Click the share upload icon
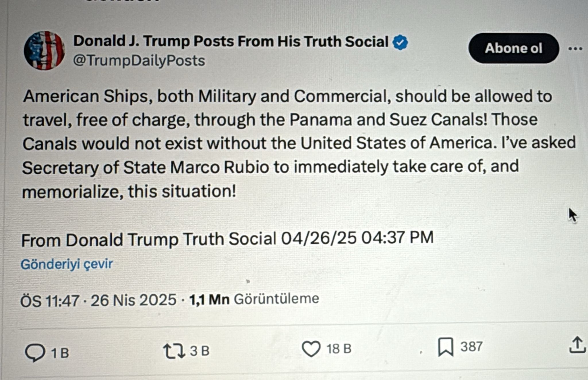 [577, 345]
